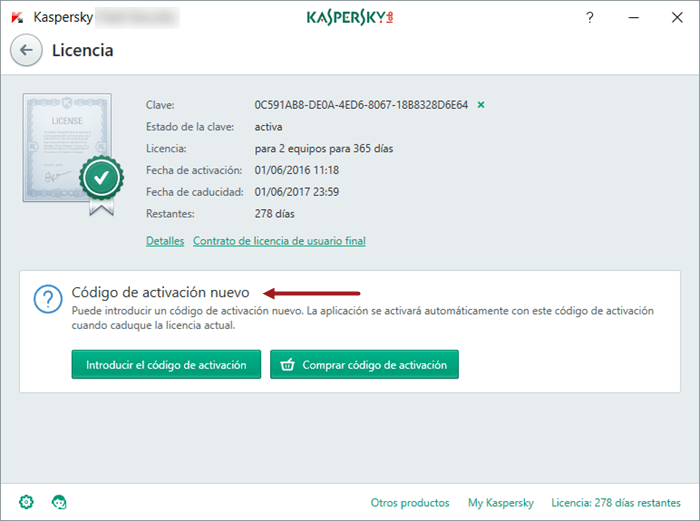Select the key text 0C591AB8-DE0A-4ED6-8067-18B8328D6E64

point(361,105)
